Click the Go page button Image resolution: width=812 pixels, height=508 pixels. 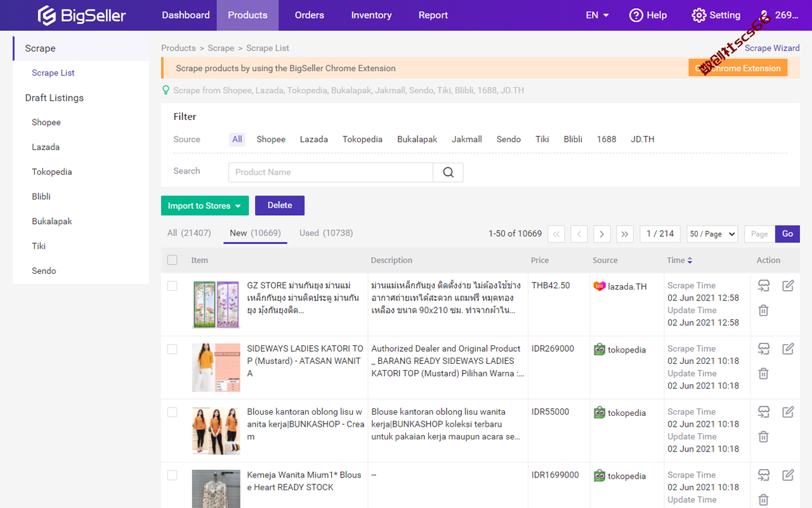coord(787,234)
